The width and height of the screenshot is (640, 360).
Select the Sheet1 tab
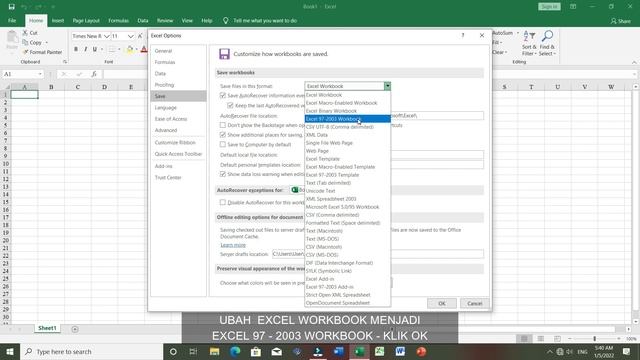[x=47, y=328]
